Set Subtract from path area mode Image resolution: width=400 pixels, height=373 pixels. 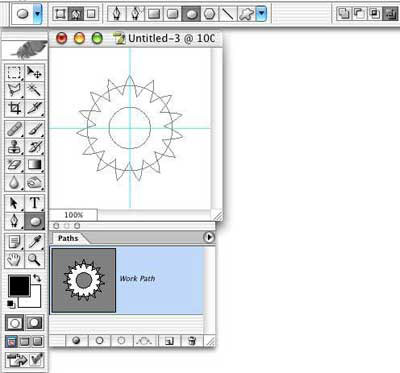(x=359, y=14)
